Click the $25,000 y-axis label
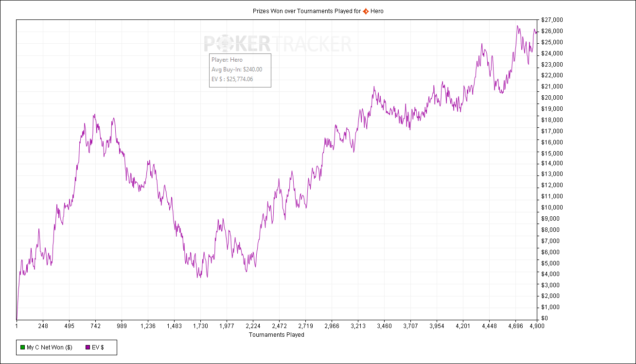Image resolution: width=636 pixels, height=364 pixels. 552,42
